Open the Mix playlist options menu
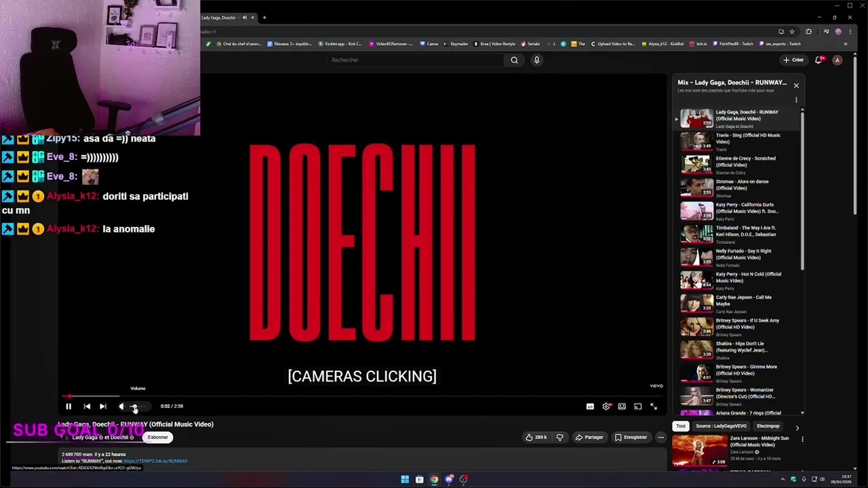Image resolution: width=868 pixels, height=488 pixels. pos(796,100)
